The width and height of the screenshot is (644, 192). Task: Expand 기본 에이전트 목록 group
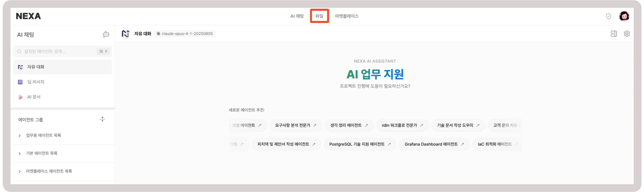click(x=62, y=153)
